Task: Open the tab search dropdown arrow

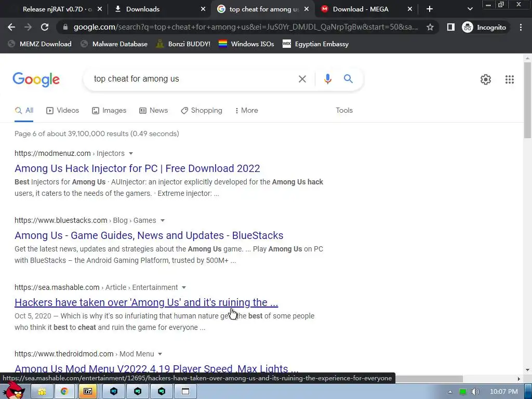Action: coord(470,9)
